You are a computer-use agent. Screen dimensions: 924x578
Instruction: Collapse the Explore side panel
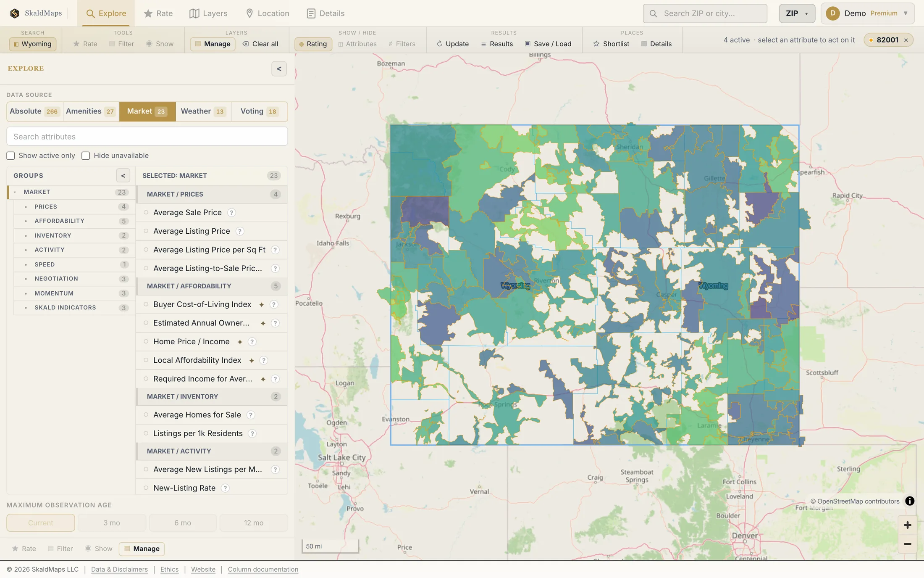click(279, 69)
